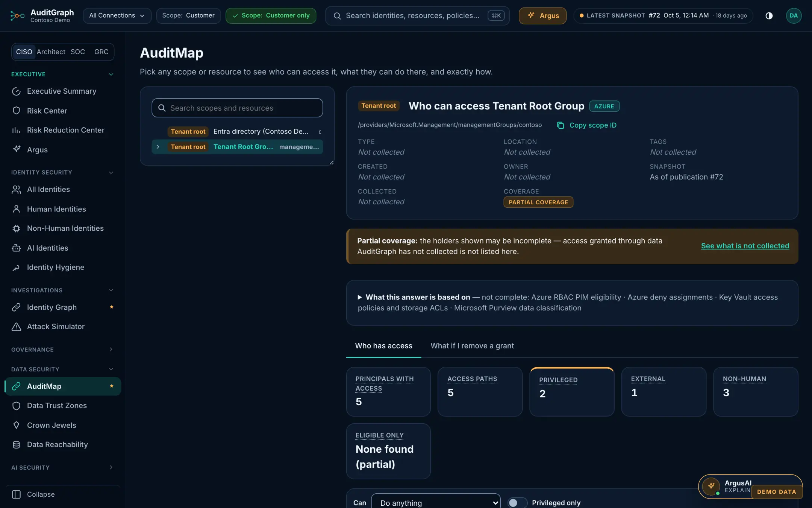
Task: Switch to SOC persona tab
Action: [x=78, y=52]
